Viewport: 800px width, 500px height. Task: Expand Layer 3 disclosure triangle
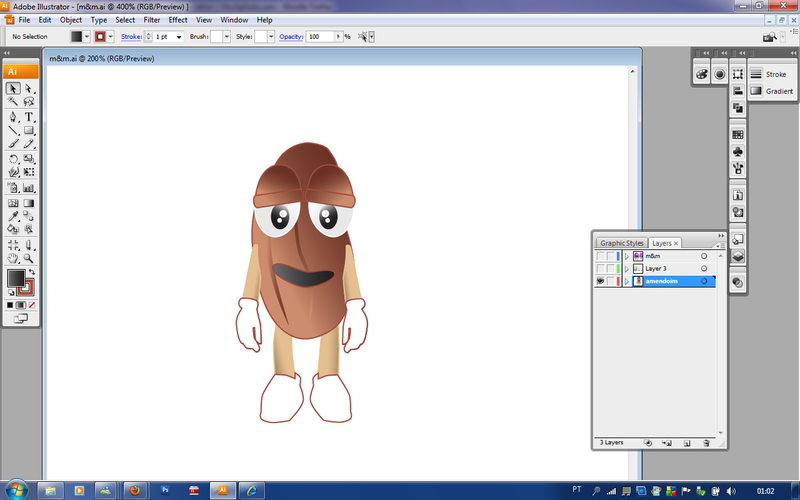(627, 268)
